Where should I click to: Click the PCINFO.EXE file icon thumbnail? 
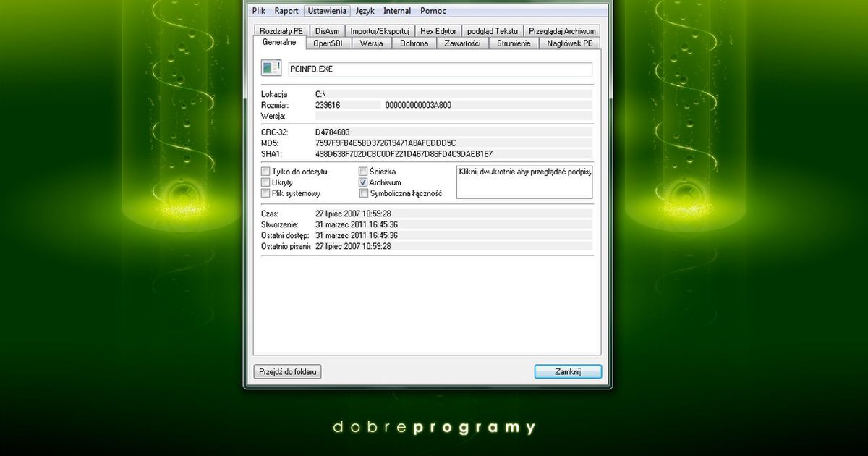[x=271, y=67]
